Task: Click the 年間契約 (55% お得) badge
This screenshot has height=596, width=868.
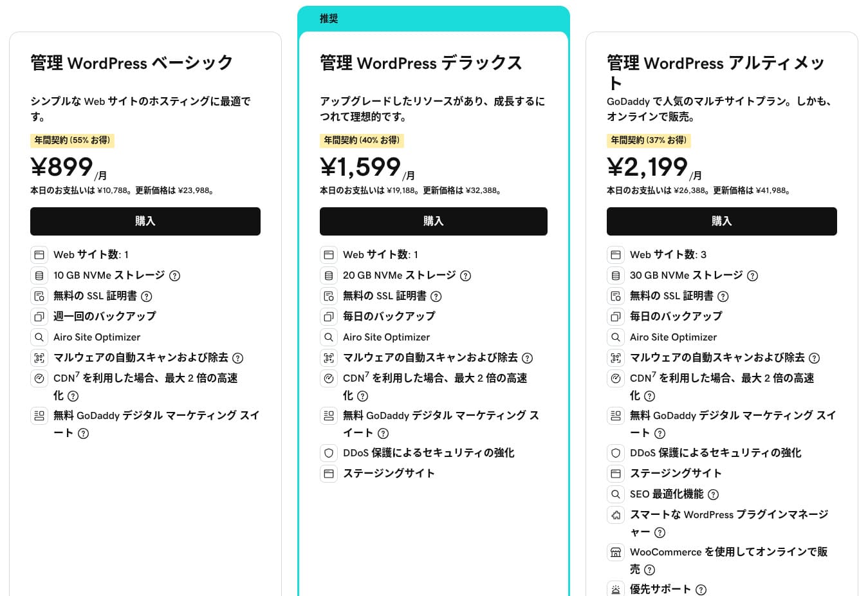Action: (x=72, y=140)
